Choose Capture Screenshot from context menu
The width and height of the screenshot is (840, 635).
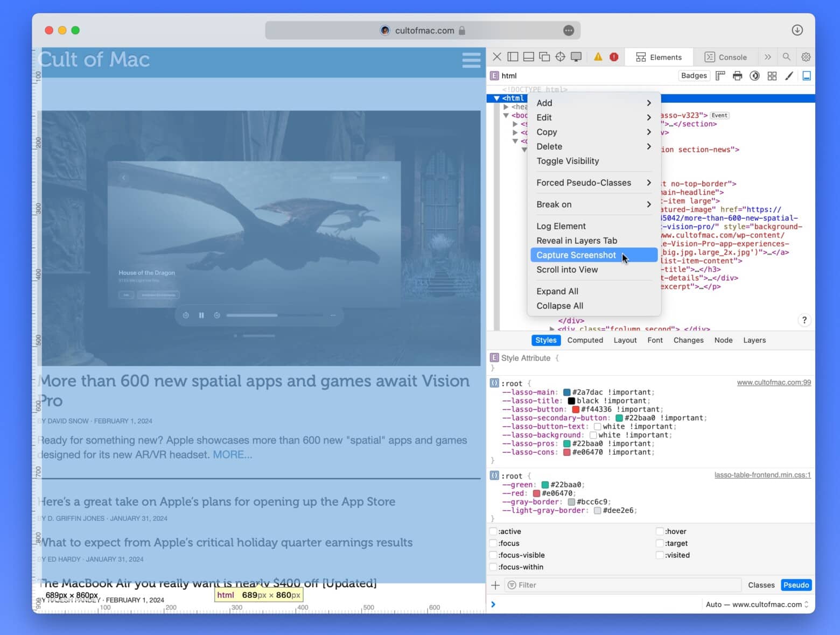[576, 255]
